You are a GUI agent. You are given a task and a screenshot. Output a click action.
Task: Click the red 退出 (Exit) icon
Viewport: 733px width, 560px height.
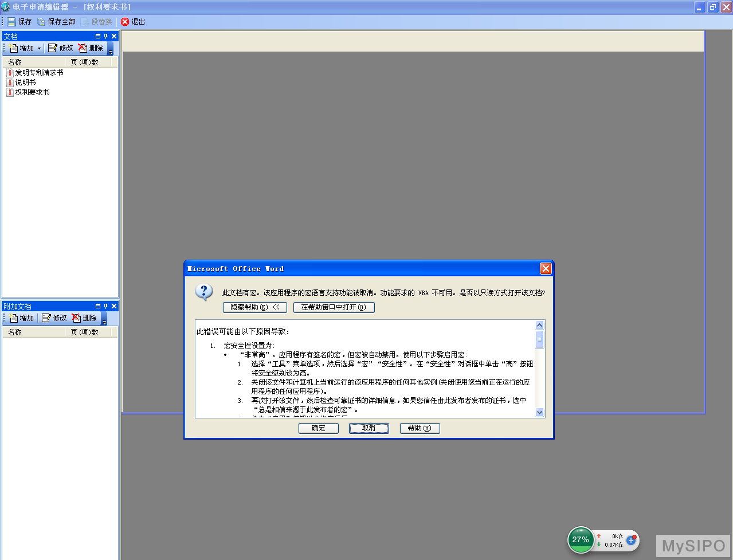(x=125, y=22)
